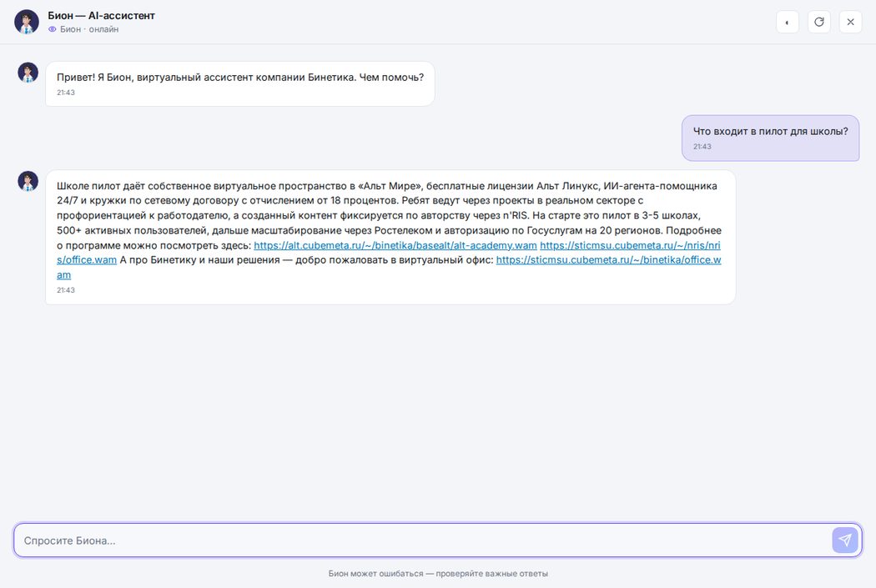Click the 21:43 timestamp under the long answer
The image size is (876, 588).
[65, 290]
